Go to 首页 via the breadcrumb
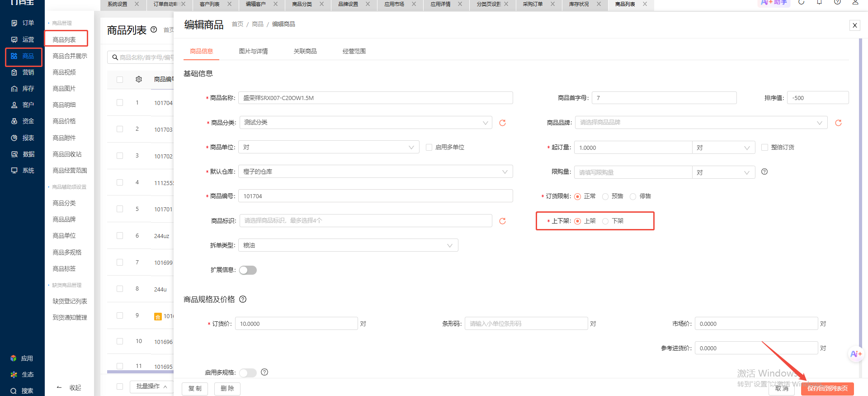 click(237, 24)
